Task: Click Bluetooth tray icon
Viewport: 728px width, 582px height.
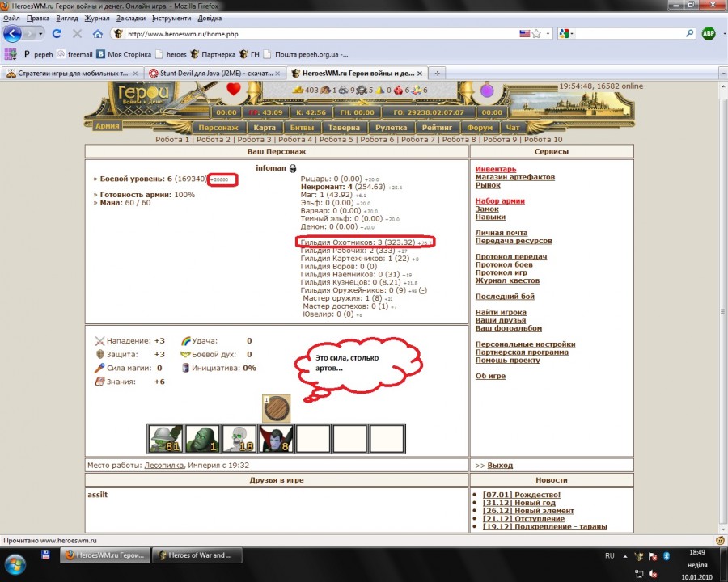Action: (x=667, y=556)
